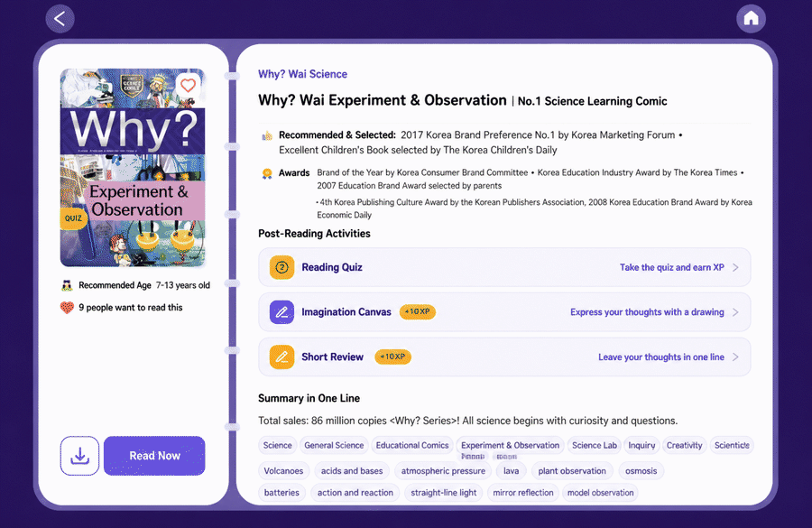Select the mirror reflection tag

[x=523, y=493]
